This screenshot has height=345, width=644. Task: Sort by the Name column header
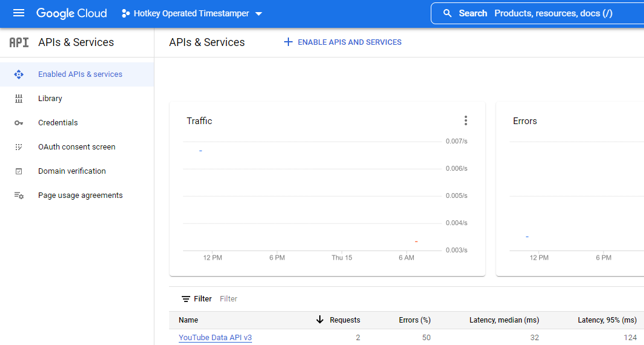(188, 320)
